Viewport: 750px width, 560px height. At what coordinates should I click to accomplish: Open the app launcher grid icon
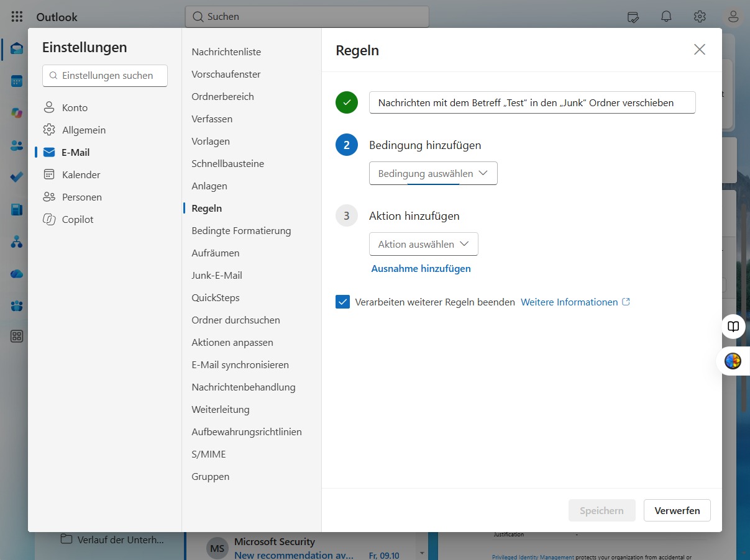click(x=17, y=17)
